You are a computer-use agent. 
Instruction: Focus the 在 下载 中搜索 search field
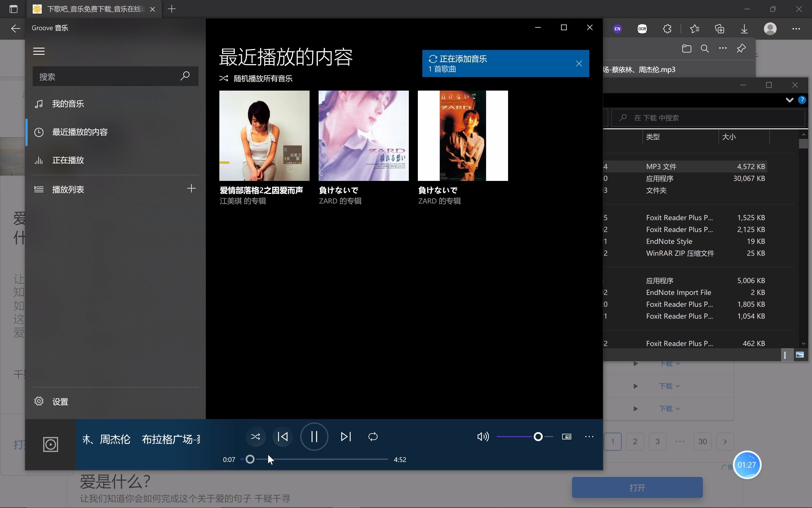coord(708,118)
